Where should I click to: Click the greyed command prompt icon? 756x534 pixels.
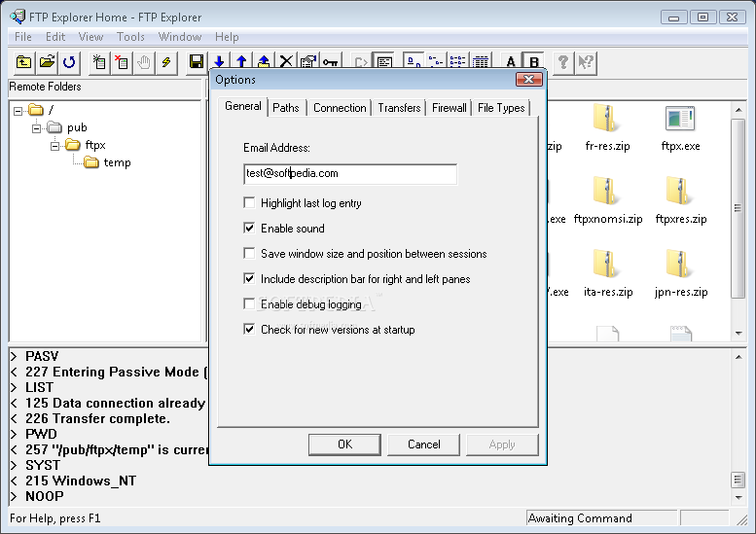[361, 61]
